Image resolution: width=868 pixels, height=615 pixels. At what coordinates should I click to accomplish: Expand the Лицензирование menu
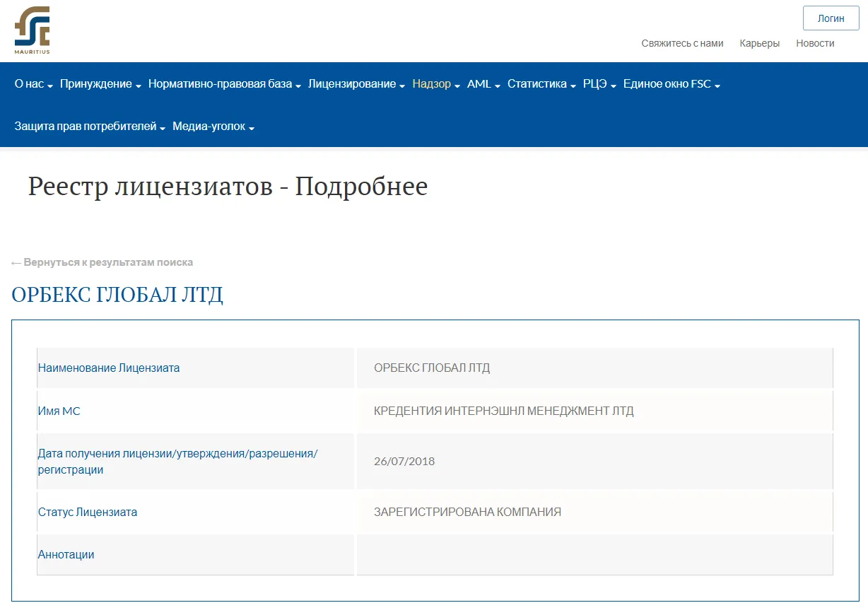(357, 84)
